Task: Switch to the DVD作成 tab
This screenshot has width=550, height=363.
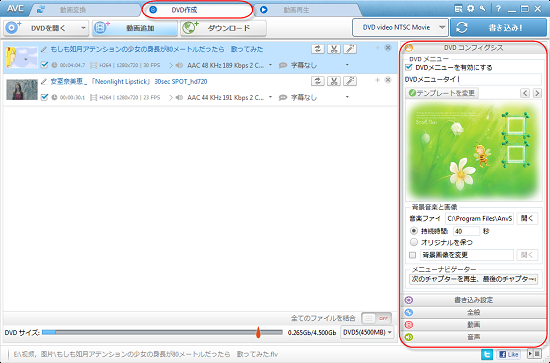Action: coord(197,10)
